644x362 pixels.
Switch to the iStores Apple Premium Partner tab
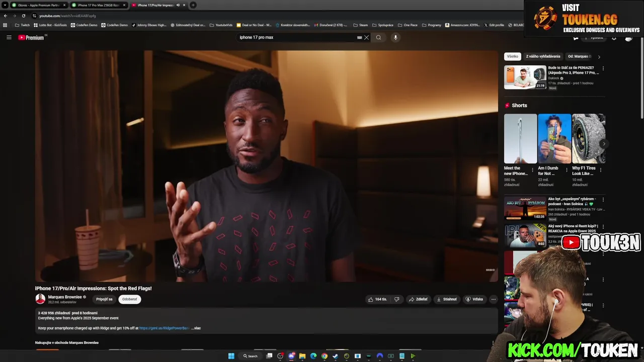point(39,5)
